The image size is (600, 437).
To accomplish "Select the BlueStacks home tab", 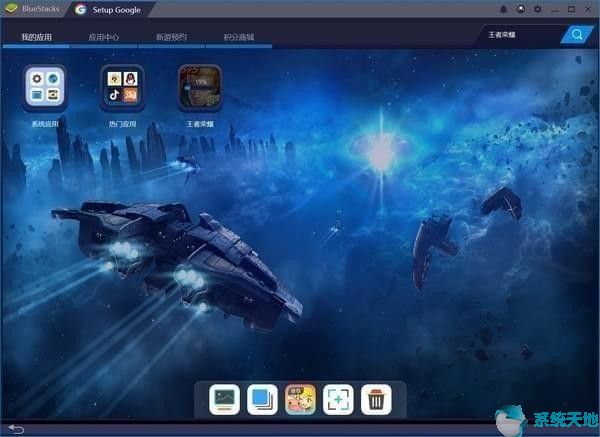I will 35,9.
